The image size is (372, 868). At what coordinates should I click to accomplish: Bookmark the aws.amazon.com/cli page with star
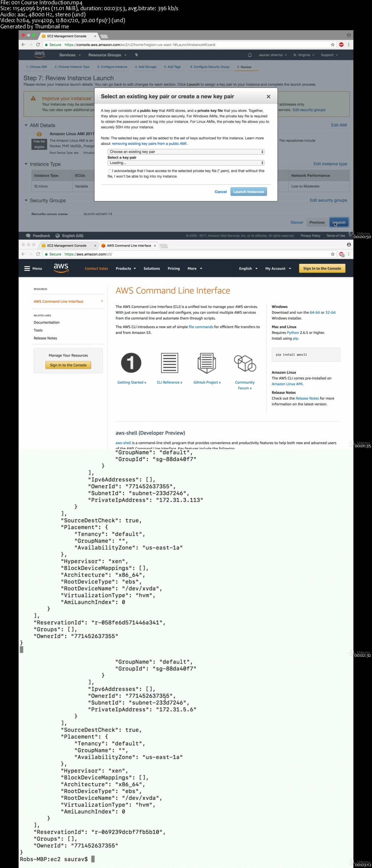coord(332,254)
